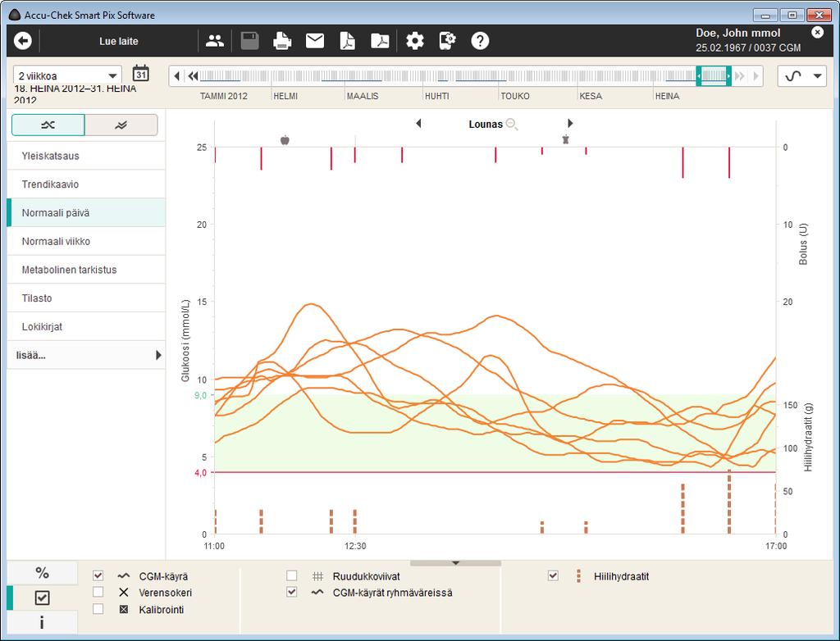Open percent statistics panel tab
This screenshot has width=840, height=641.
click(43, 573)
